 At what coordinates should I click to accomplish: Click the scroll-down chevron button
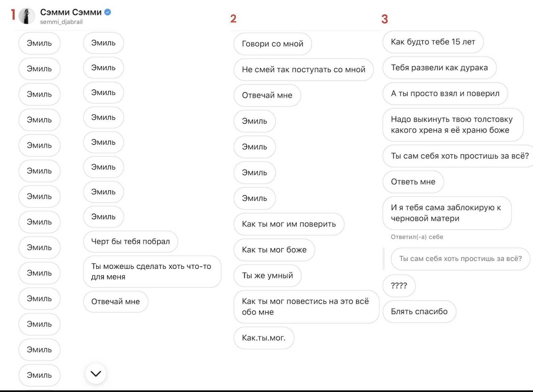tap(96, 374)
